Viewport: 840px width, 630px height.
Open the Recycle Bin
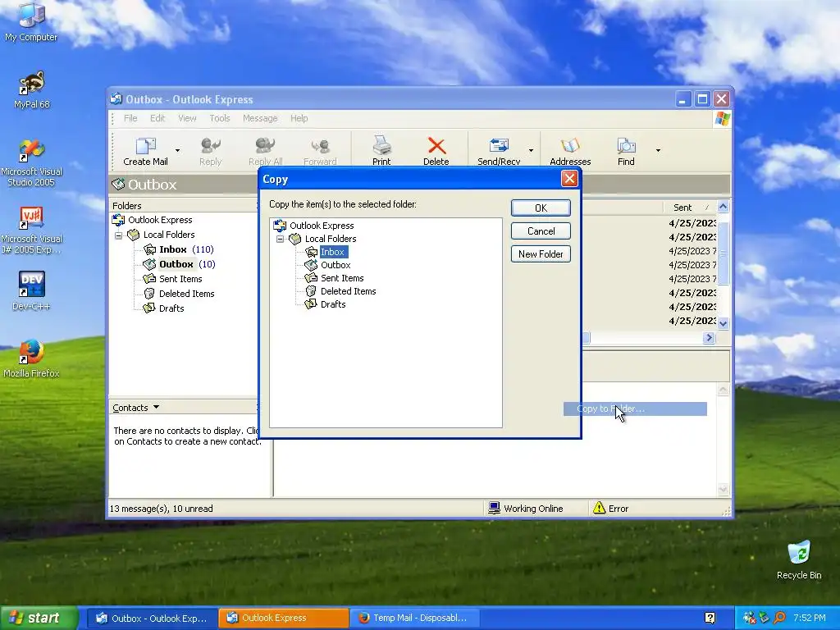pyautogui.click(x=799, y=560)
